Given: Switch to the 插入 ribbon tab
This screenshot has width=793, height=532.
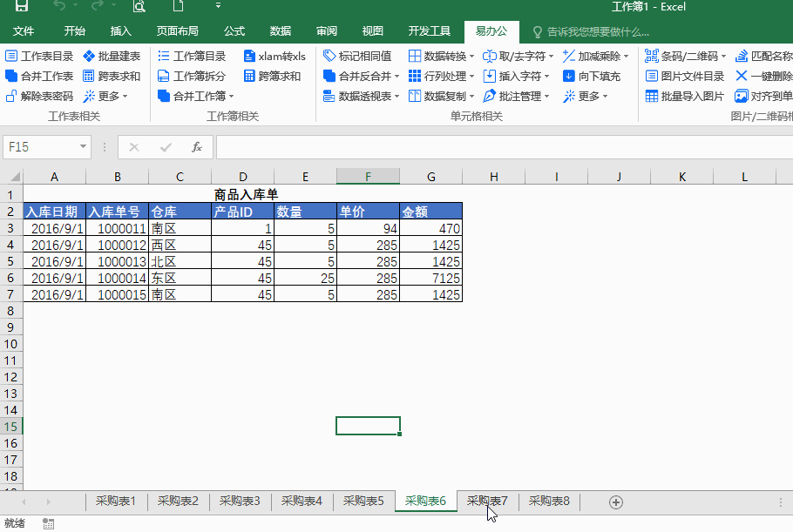Looking at the screenshot, I should tap(121, 31).
